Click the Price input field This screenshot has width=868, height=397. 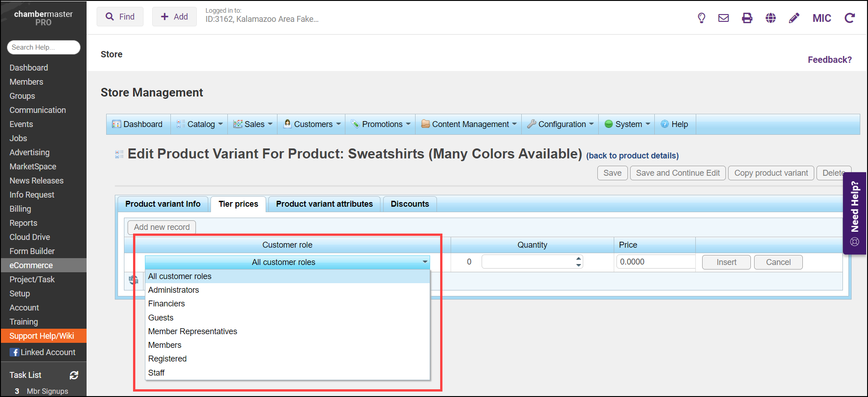tap(655, 262)
